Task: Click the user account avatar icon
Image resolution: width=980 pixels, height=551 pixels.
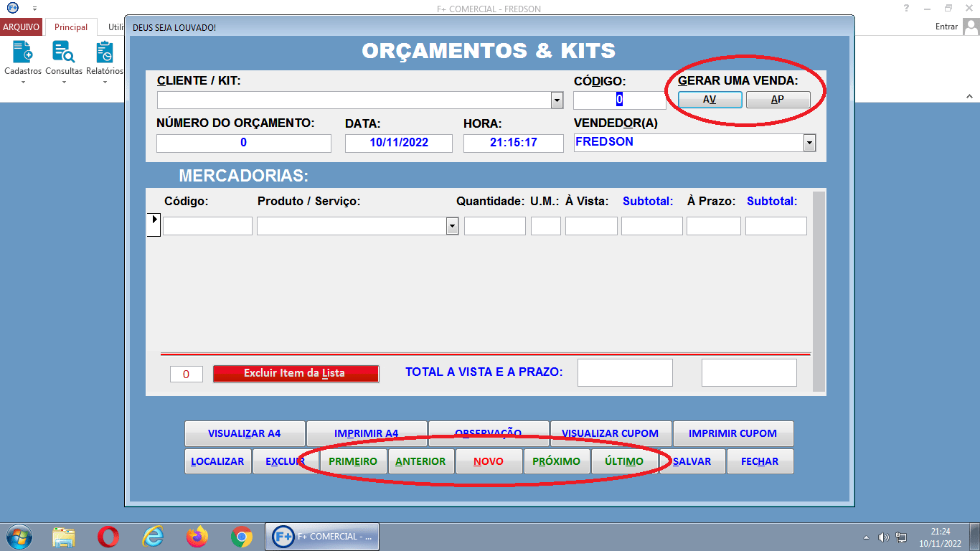Action: point(971,27)
